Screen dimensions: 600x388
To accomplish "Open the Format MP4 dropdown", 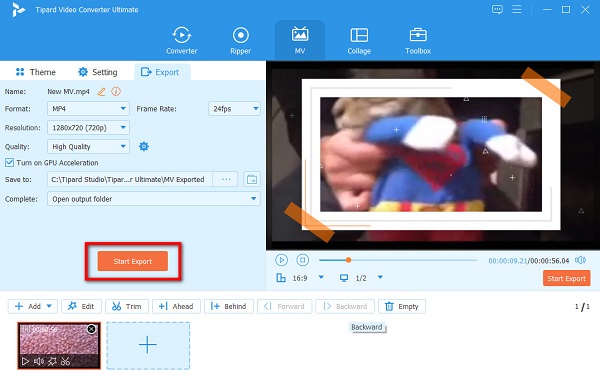I will [x=88, y=109].
